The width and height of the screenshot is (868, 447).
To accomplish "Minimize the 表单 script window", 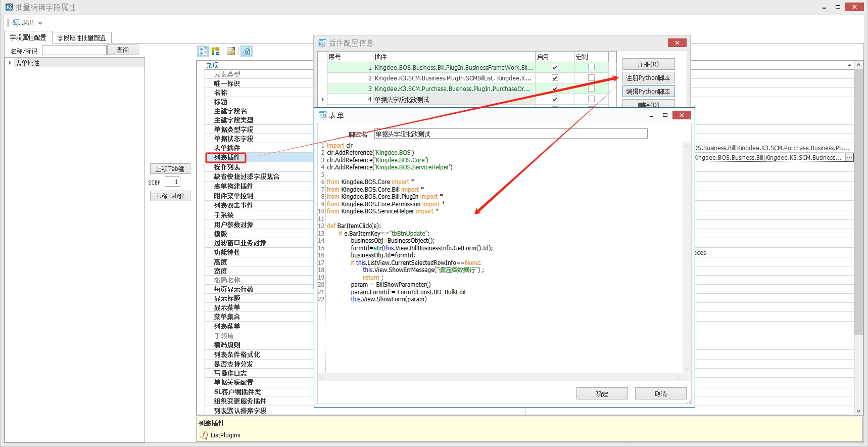I will point(651,115).
